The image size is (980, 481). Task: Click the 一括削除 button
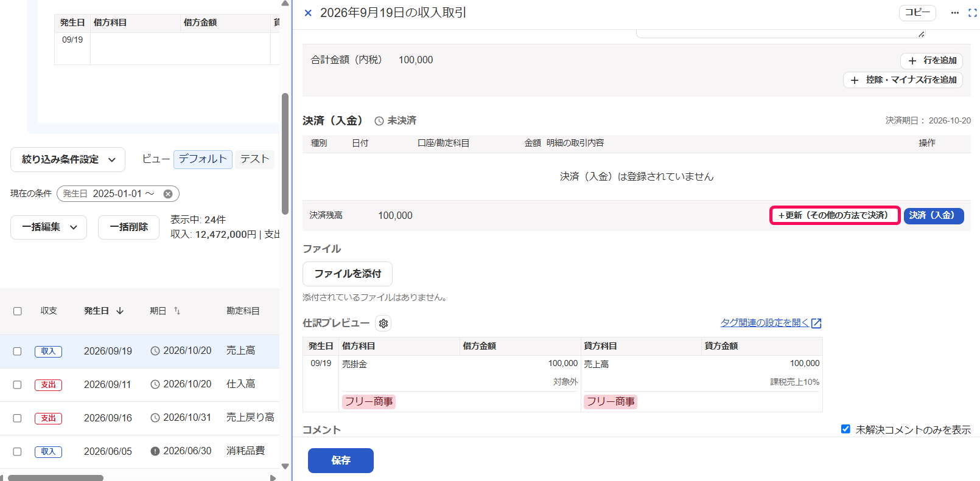tap(128, 227)
